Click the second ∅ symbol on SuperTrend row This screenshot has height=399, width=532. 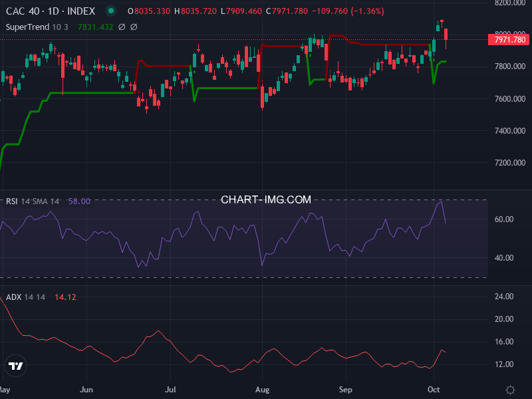(134, 27)
